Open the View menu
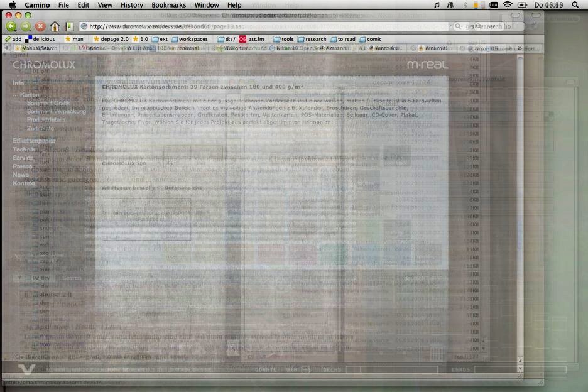Screen dimensions: 588x392 pos(105,5)
